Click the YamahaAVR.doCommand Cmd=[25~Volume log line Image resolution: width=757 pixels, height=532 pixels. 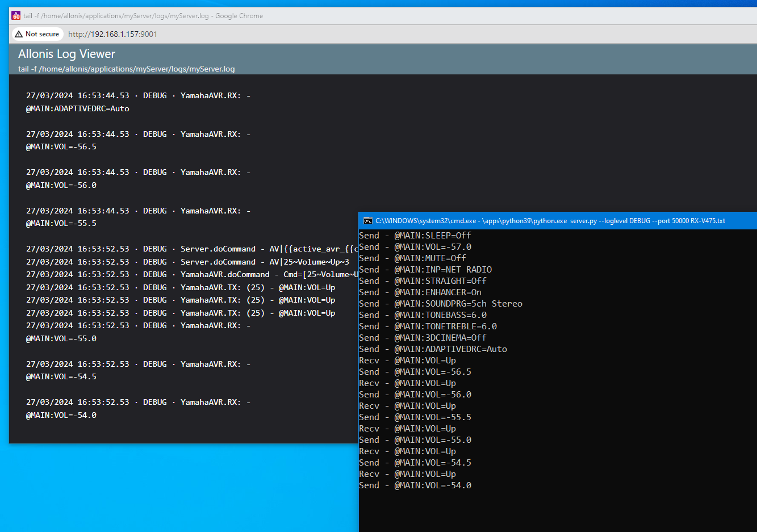(x=192, y=274)
